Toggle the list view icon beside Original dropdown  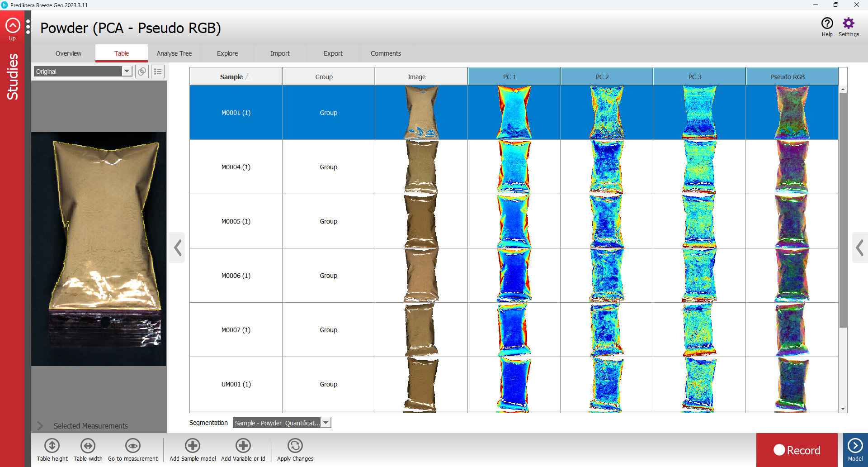(158, 71)
